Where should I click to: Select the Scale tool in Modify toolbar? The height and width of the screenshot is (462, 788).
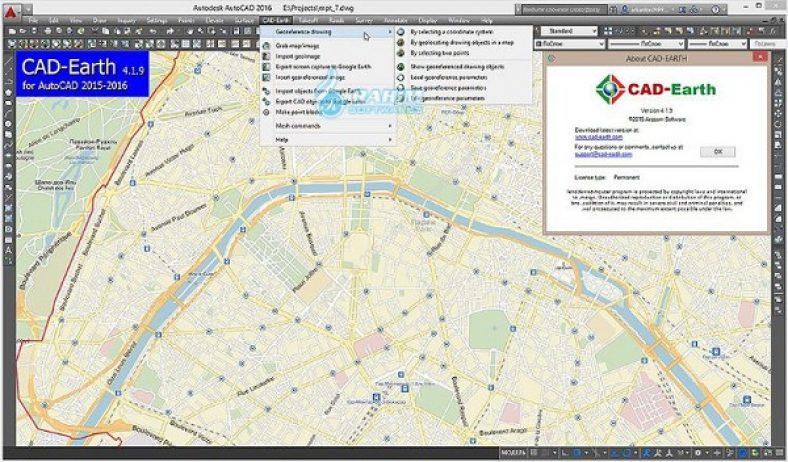pyautogui.click(x=779, y=134)
